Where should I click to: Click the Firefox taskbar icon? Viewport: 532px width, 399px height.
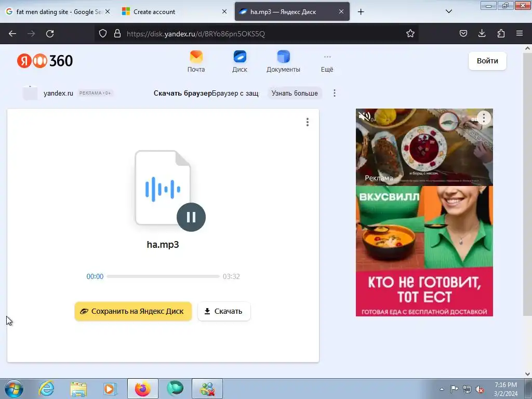142,389
